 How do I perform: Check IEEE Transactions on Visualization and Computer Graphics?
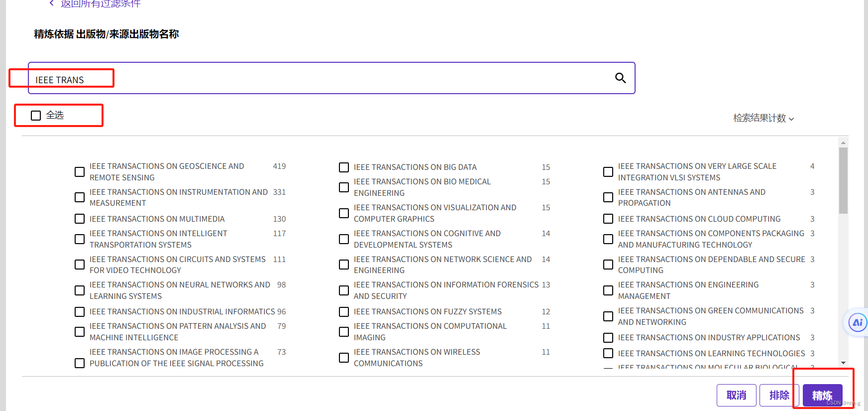(344, 213)
